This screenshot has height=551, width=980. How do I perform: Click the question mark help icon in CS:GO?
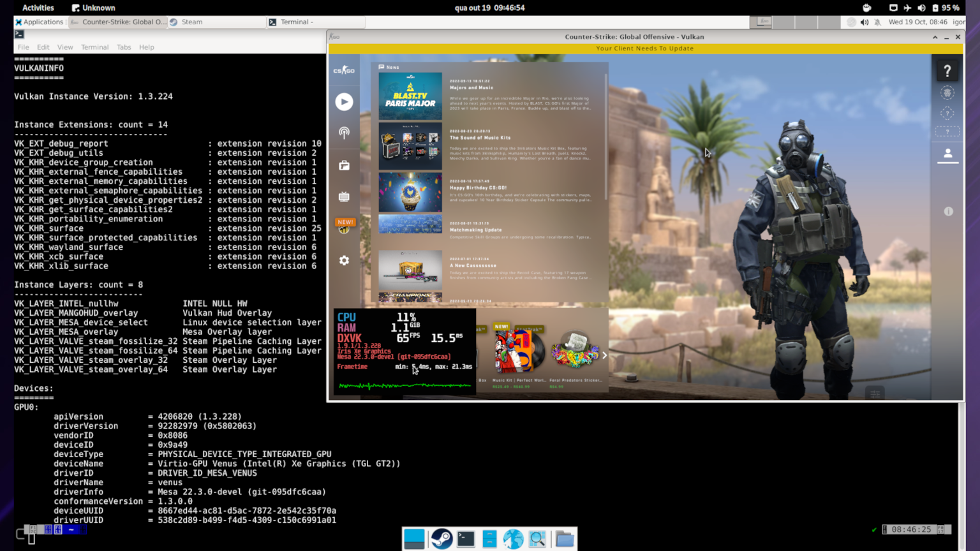point(947,71)
